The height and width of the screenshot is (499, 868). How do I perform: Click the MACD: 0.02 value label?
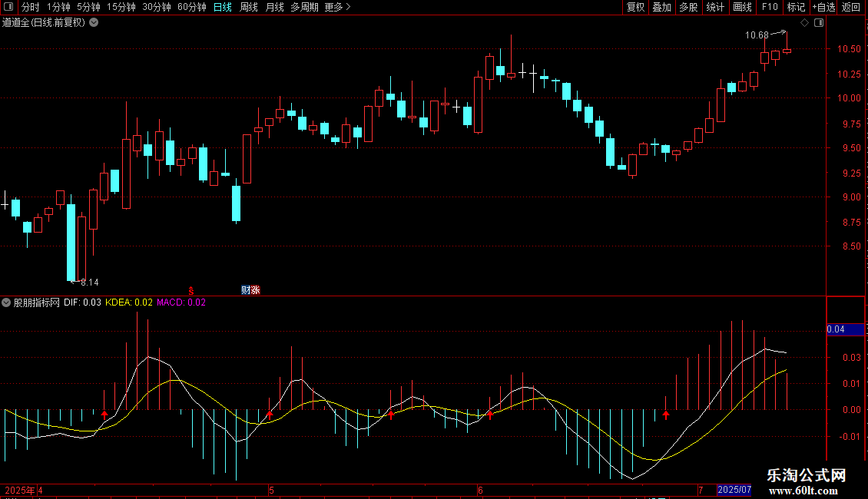pyautogui.click(x=181, y=302)
